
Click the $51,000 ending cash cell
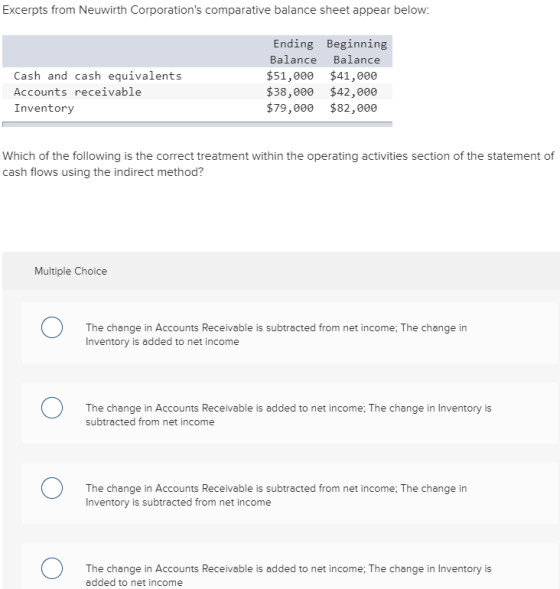(x=290, y=76)
